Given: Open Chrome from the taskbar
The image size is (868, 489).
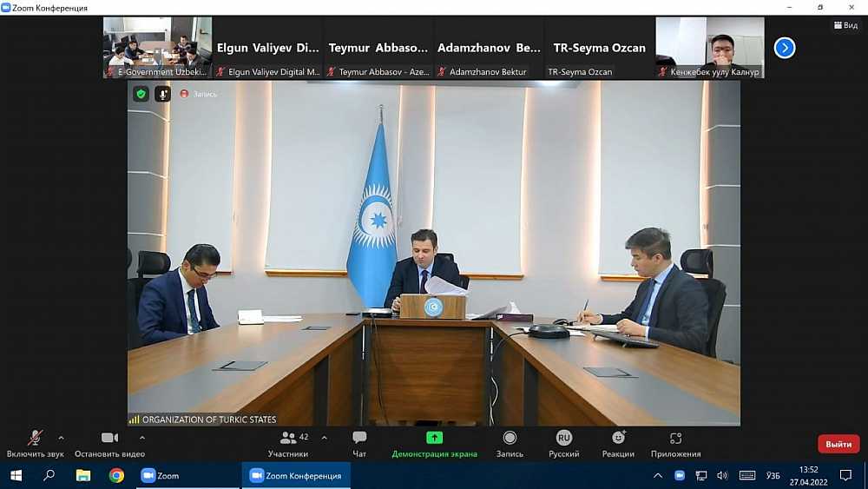Looking at the screenshot, I should pos(116,476).
